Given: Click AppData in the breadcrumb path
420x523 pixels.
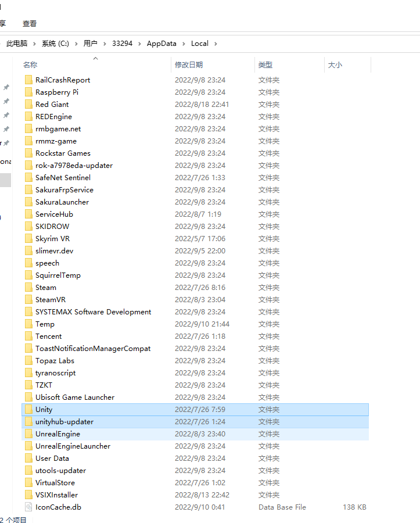Looking at the screenshot, I should 161,44.
